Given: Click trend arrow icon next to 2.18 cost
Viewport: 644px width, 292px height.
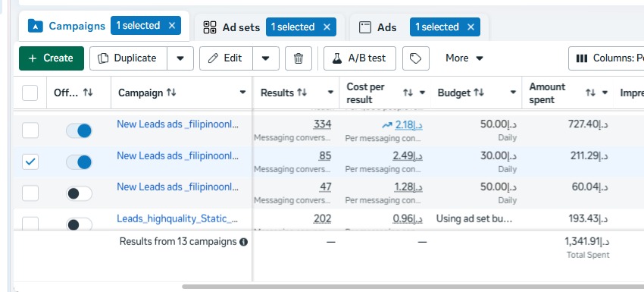Looking at the screenshot, I should click(387, 125).
